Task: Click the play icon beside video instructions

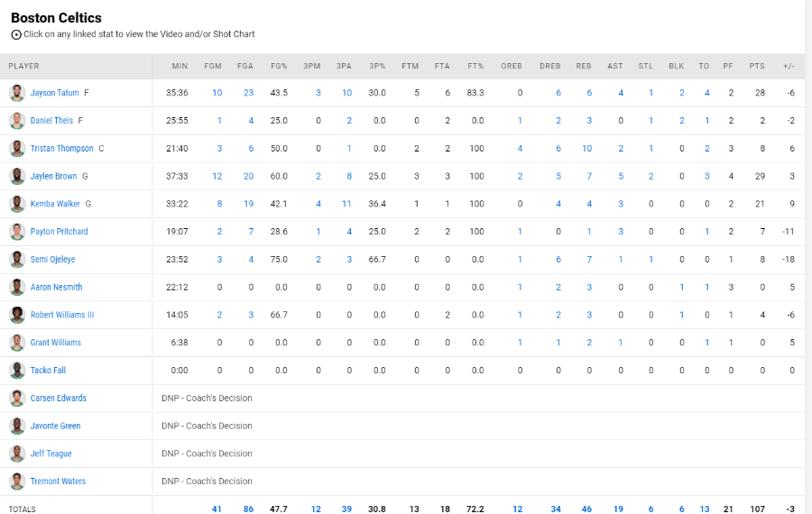Action: [16, 34]
